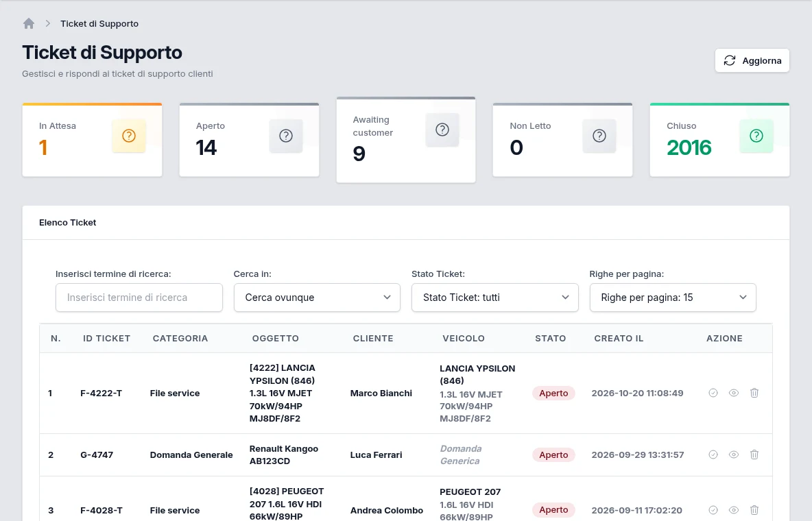Click the STATO column header
This screenshot has width=812, height=521.
551,339
